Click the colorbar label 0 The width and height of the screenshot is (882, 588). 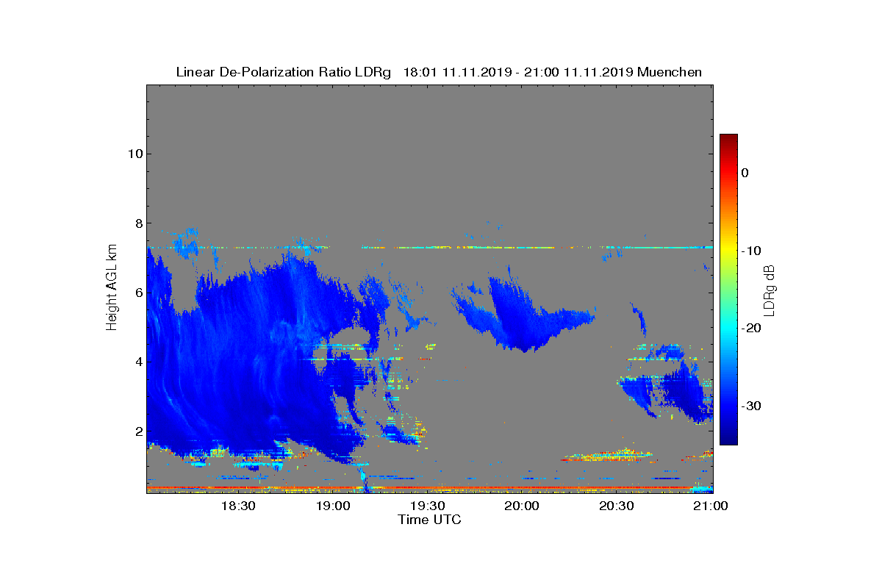coord(745,173)
